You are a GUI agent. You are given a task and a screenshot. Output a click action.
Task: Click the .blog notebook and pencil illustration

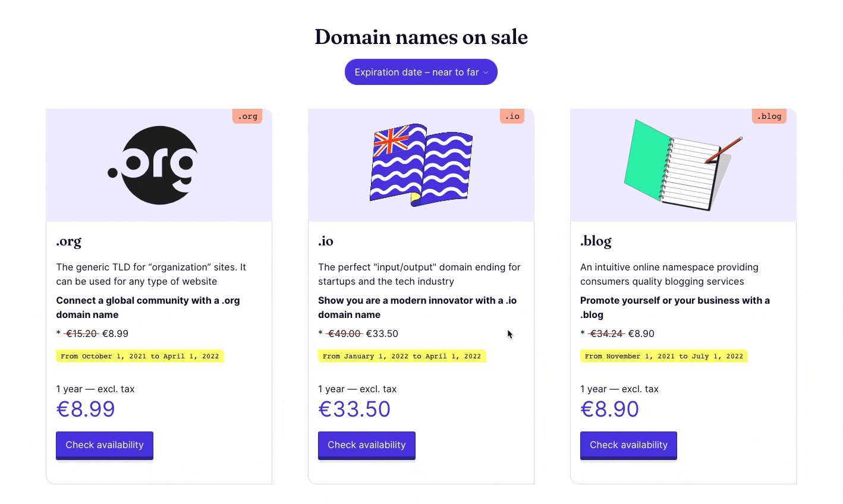(x=682, y=165)
